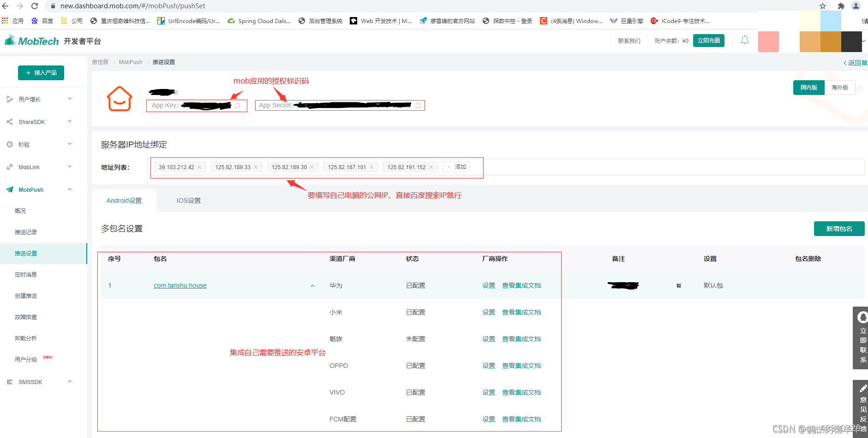Open 意见反馈 floating feedback widget
This screenshot has width=868, height=438.
pyautogui.click(x=862, y=408)
